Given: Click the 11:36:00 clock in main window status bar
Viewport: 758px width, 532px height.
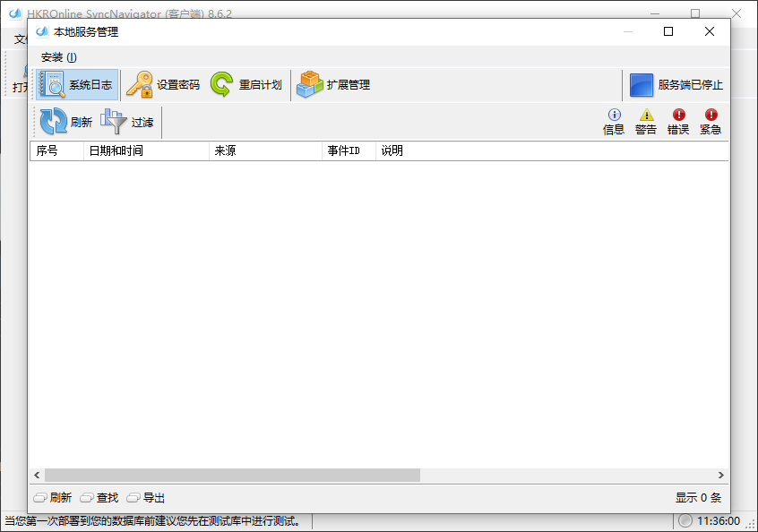Looking at the screenshot, I should coord(719,521).
